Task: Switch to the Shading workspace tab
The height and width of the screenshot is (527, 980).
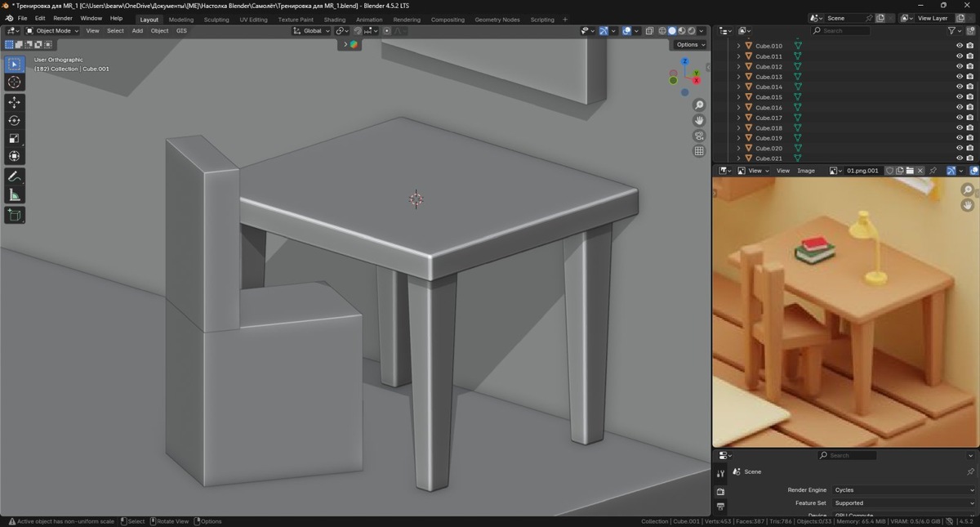Action: pyautogui.click(x=335, y=20)
